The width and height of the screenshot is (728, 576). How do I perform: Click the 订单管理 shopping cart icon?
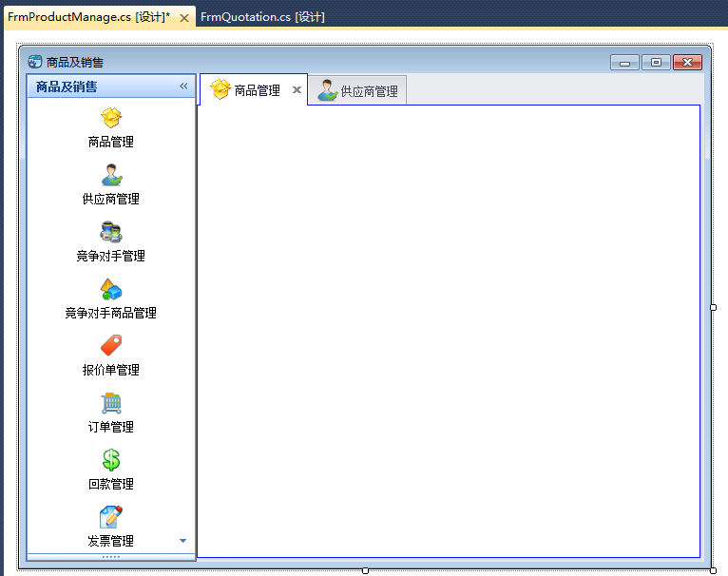pos(111,403)
